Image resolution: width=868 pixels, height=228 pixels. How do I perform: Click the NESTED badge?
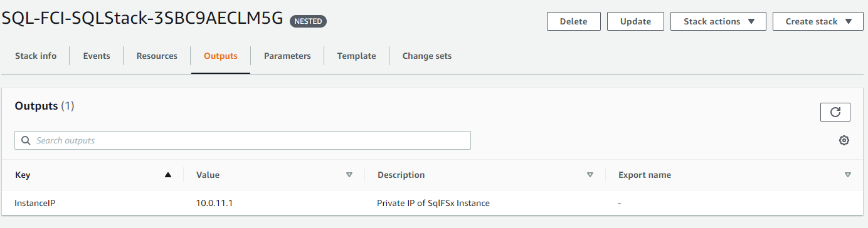308,21
